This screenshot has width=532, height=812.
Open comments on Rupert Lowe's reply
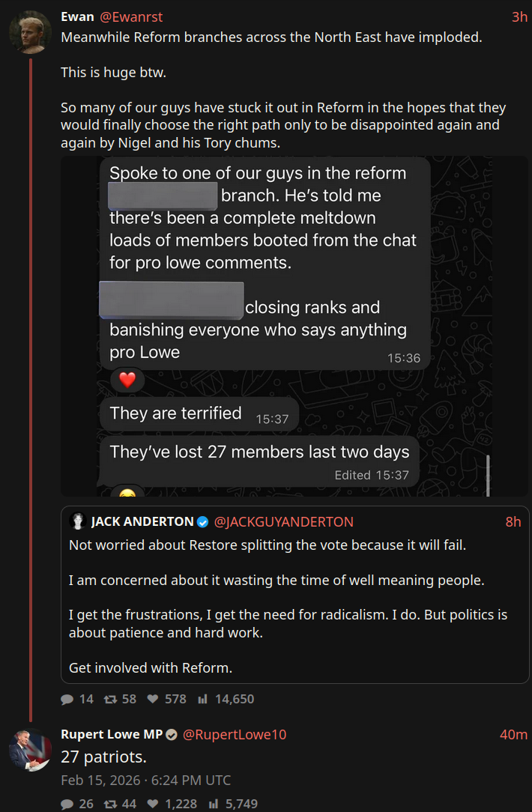(67, 804)
